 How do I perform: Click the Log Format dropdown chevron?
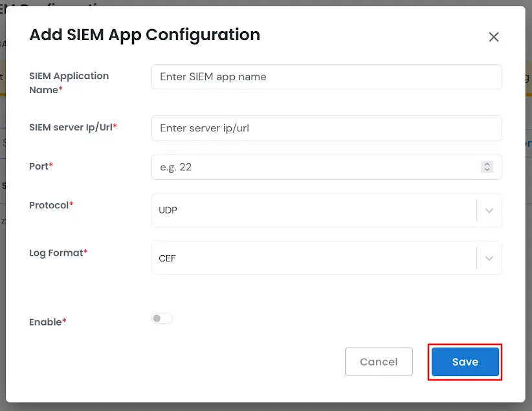point(489,258)
